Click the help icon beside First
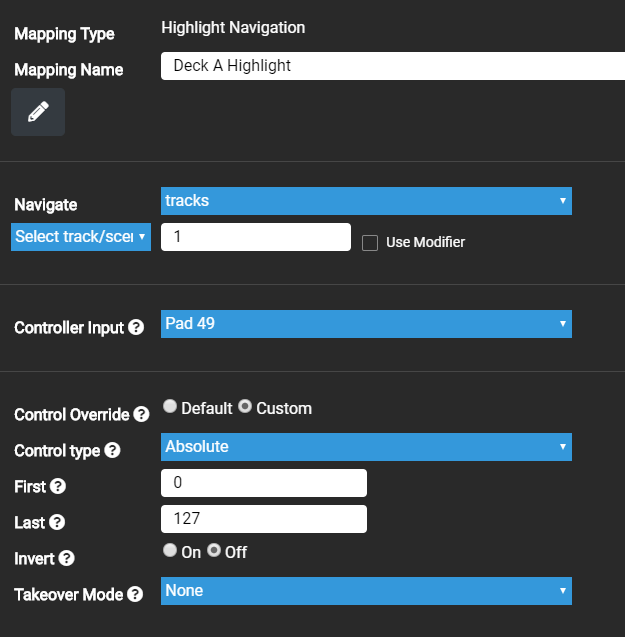 (58, 486)
